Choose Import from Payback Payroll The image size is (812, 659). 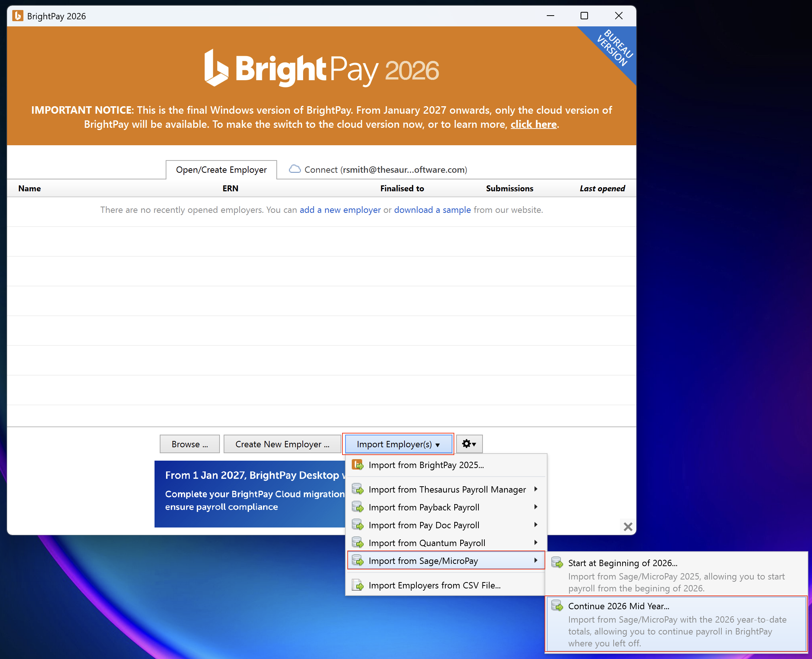click(446, 507)
